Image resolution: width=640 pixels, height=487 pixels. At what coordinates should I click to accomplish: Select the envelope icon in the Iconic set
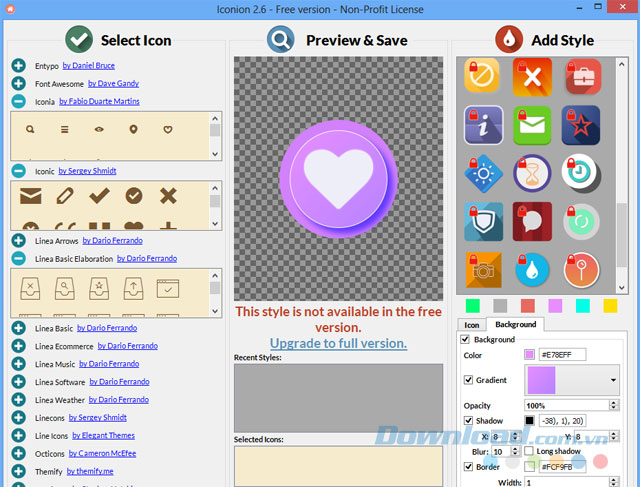coord(32,195)
